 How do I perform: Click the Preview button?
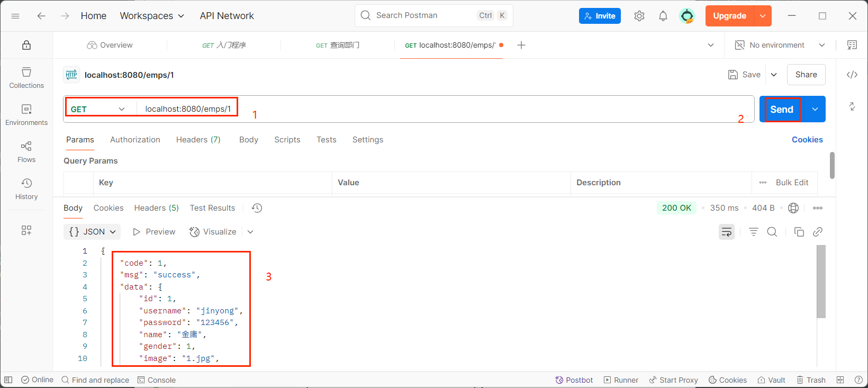(x=154, y=232)
